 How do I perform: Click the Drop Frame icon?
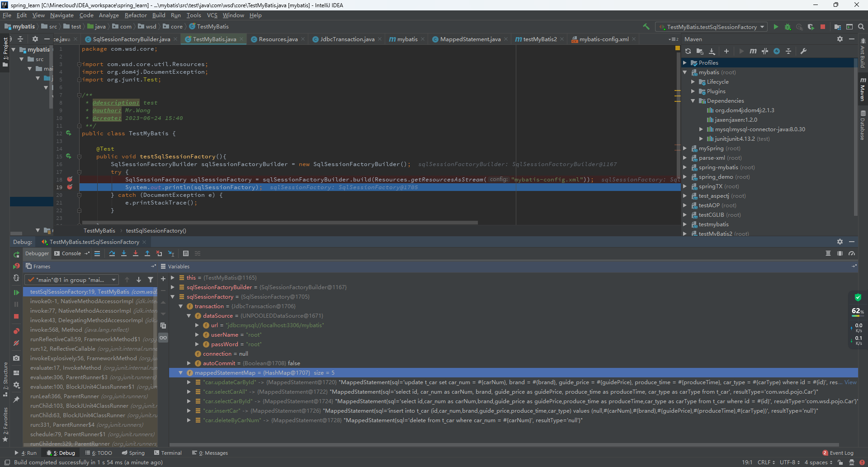pos(159,253)
